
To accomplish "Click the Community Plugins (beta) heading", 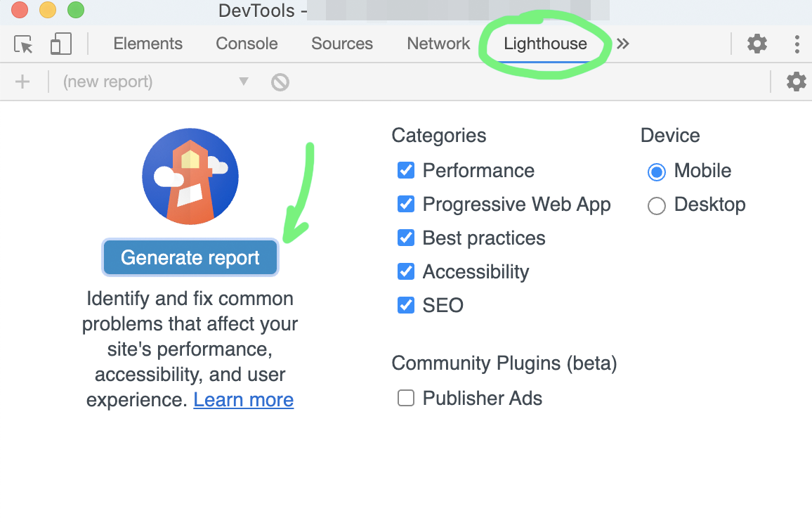I will (x=504, y=363).
